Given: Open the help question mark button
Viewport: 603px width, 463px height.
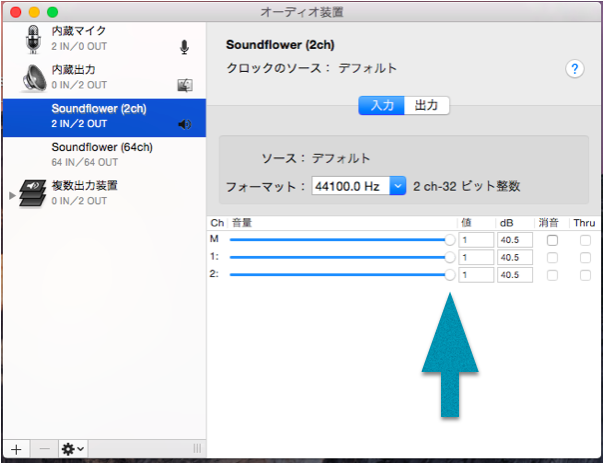Looking at the screenshot, I should pyautogui.click(x=575, y=69).
